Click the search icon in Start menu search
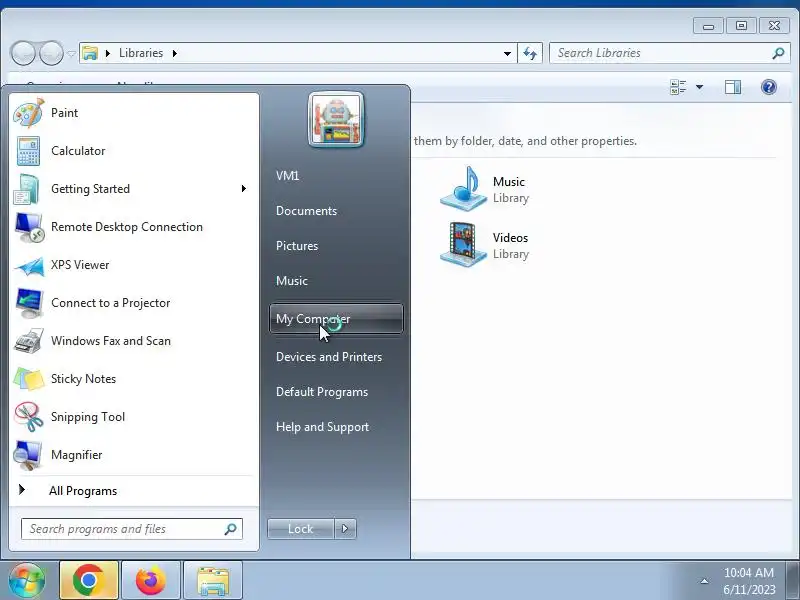 coord(230,529)
